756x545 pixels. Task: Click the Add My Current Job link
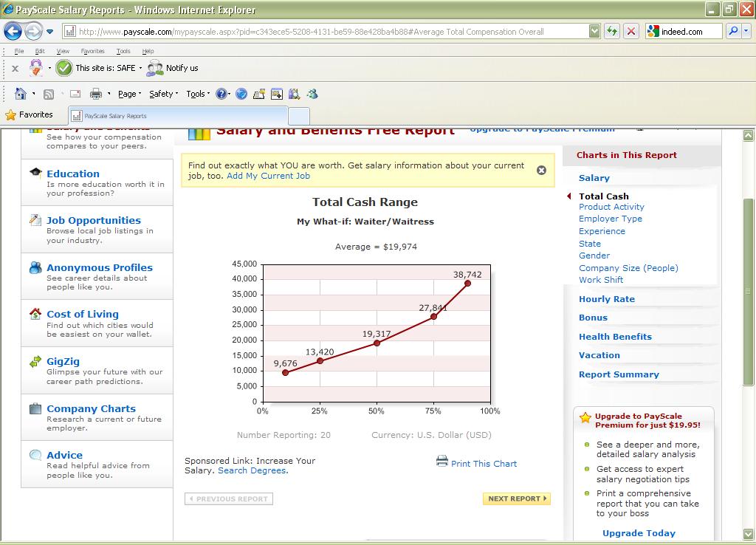268,176
